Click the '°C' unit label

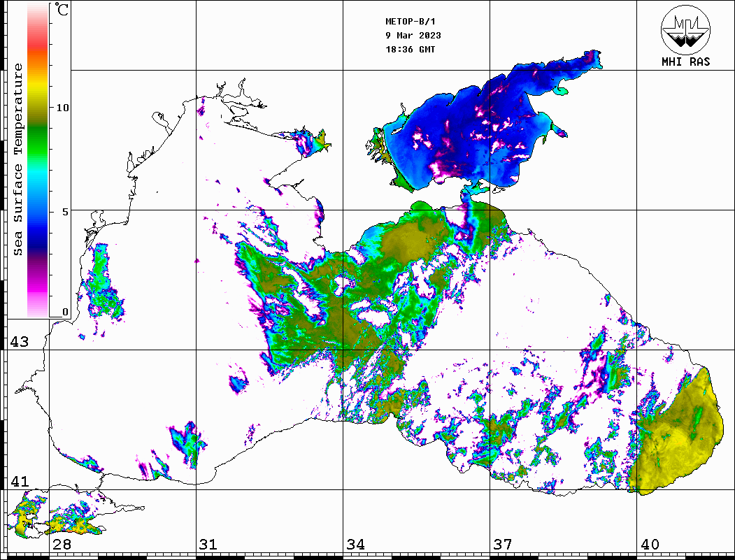click(62, 9)
